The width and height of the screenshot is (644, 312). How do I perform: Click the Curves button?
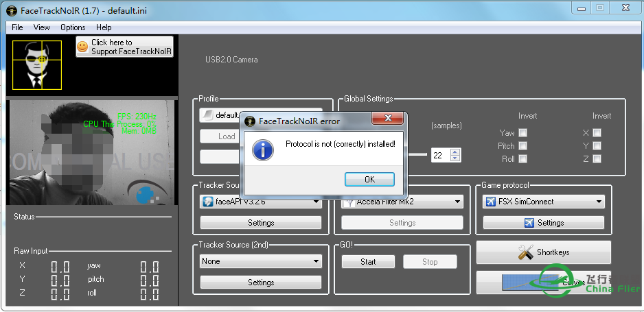click(543, 282)
